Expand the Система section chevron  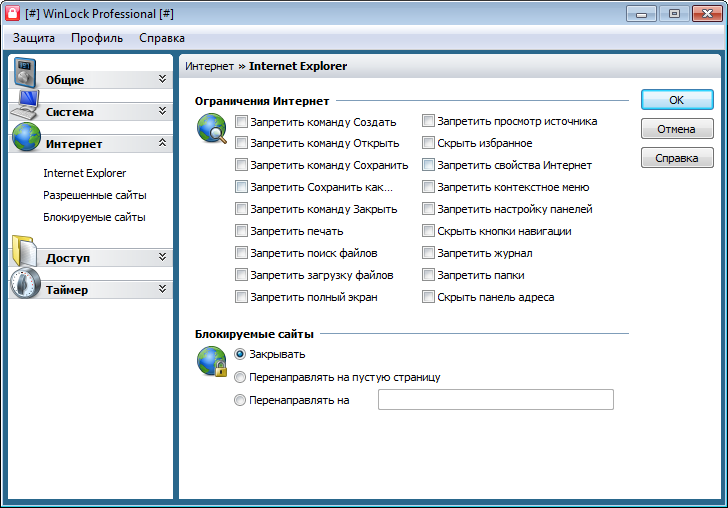(x=162, y=111)
